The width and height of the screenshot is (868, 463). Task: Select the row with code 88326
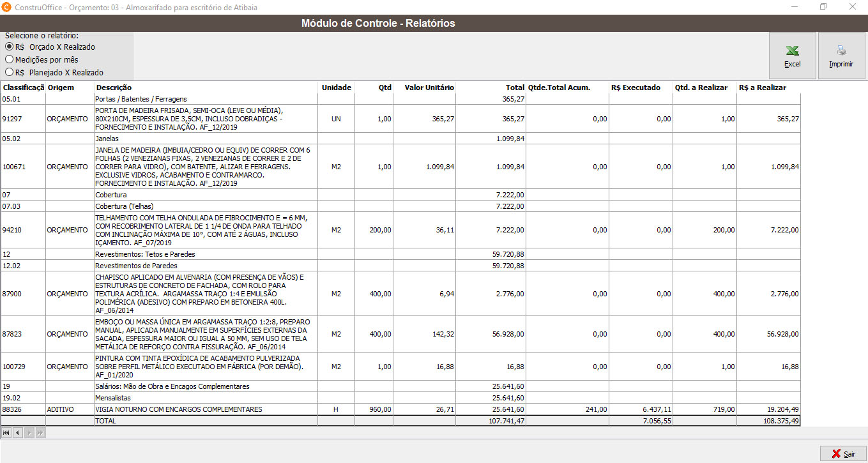400,409
